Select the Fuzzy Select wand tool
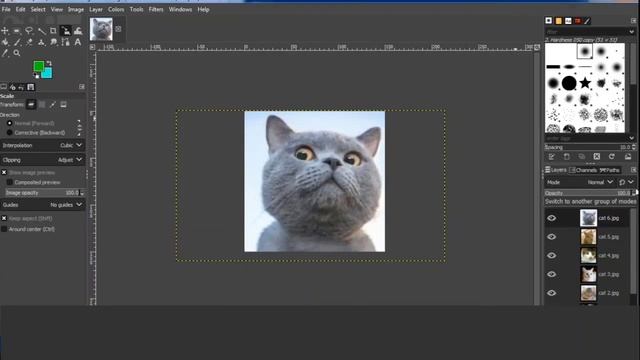640x360 pixels. (41, 31)
